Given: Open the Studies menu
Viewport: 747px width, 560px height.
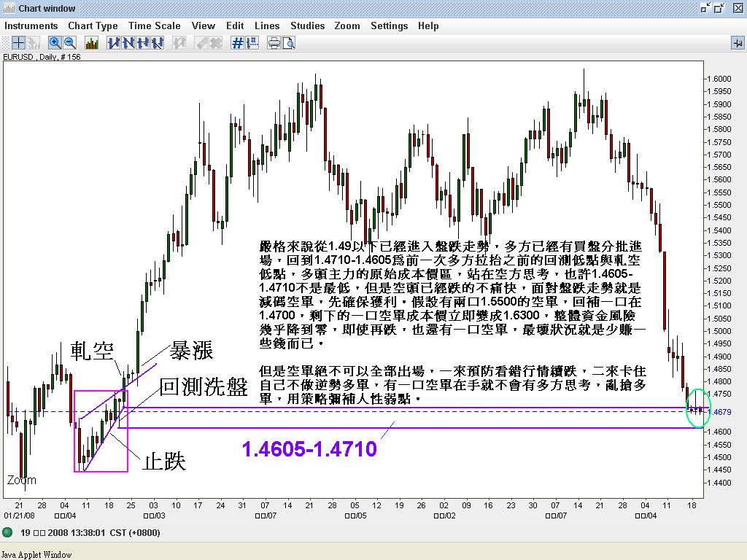Looking at the screenshot, I should 307,26.
